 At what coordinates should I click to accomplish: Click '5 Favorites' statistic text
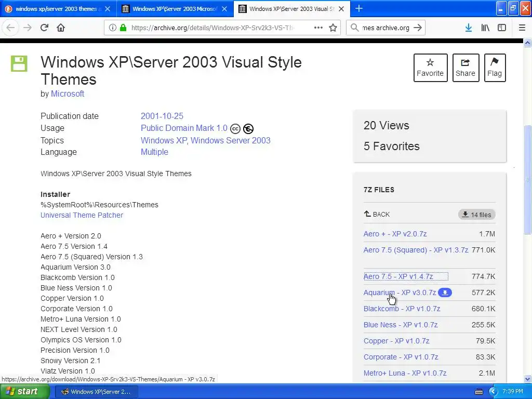click(392, 146)
